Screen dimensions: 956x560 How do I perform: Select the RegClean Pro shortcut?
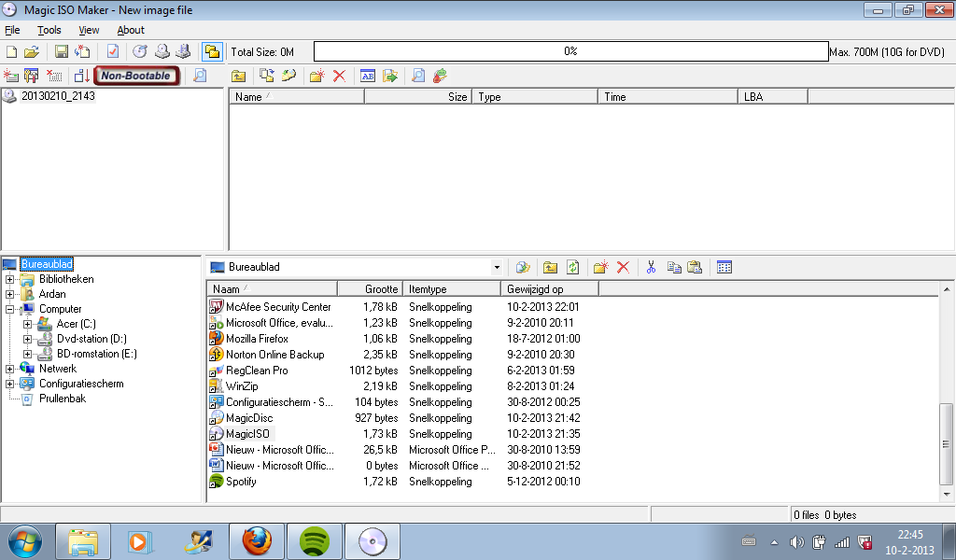click(257, 371)
